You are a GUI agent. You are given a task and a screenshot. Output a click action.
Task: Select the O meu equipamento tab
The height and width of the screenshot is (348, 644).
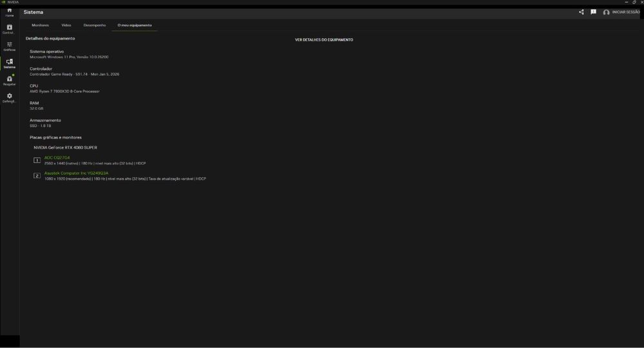[x=135, y=25]
